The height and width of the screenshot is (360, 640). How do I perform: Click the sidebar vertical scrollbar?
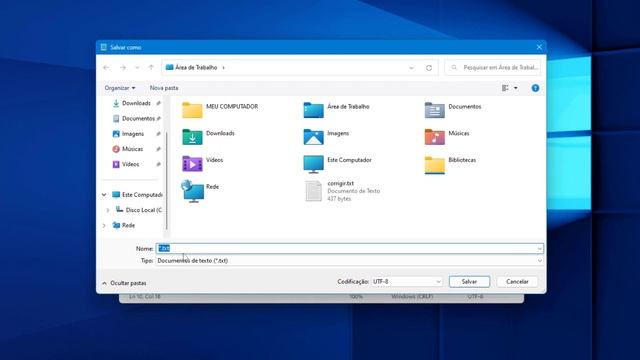click(x=167, y=181)
